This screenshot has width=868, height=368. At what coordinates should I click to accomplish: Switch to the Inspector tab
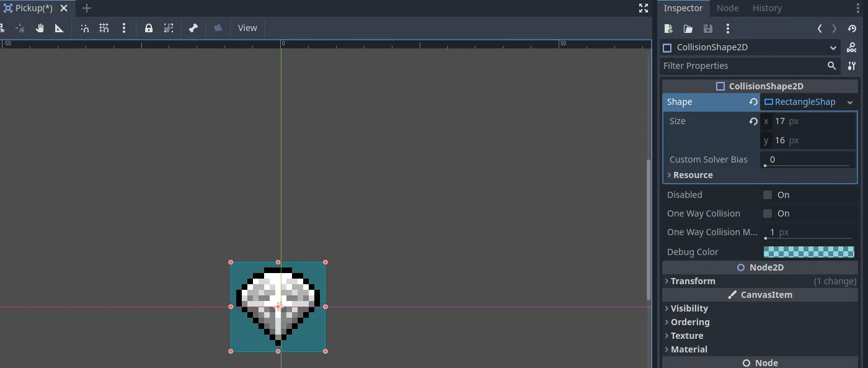pyautogui.click(x=683, y=8)
